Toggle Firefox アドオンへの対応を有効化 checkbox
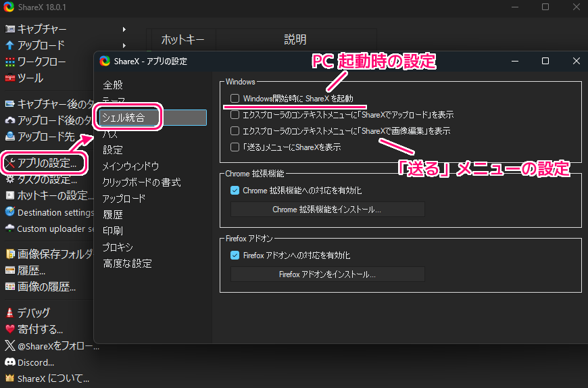This screenshot has width=588, height=388. point(235,256)
